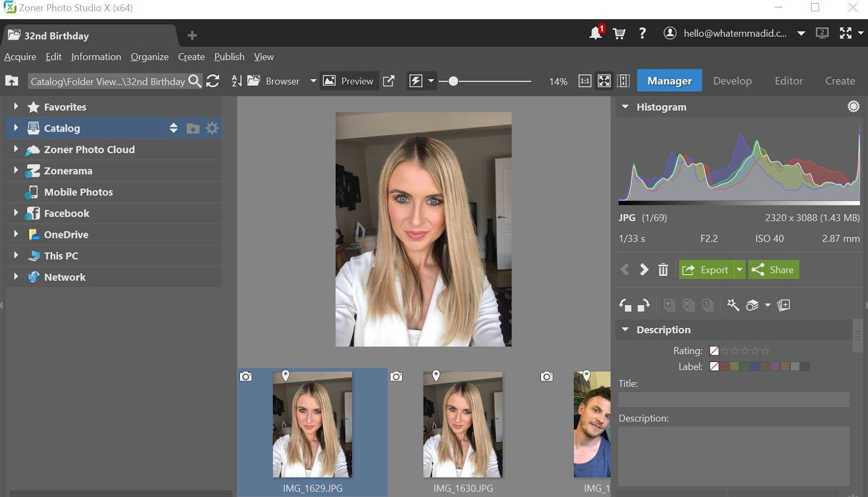The width and height of the screenshot is (868, 497).
Task: Click the zoom slider handle
Action: click(x=453, y=81)
